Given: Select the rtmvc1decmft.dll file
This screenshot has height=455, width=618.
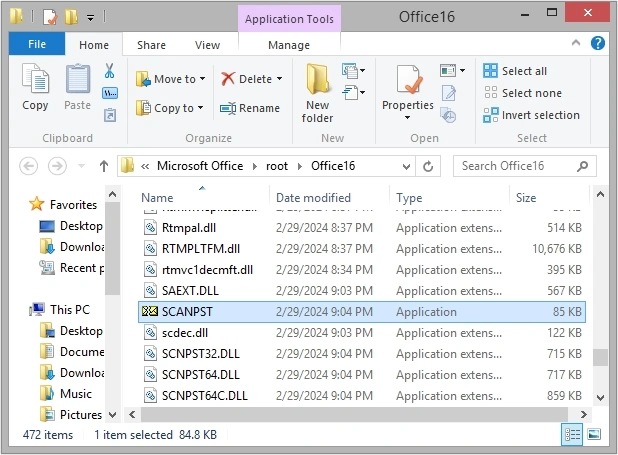Looking at the screenshot, I should [x=362, y=270].
